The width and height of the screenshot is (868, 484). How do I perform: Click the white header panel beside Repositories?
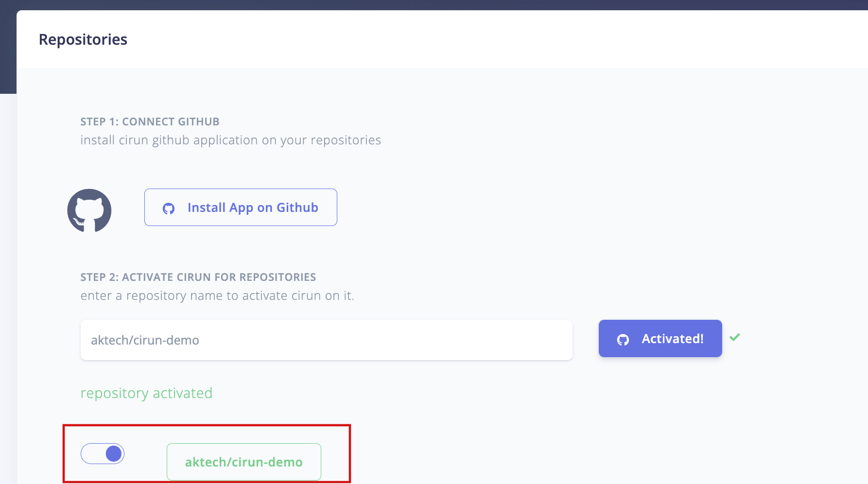click(486, 39)
